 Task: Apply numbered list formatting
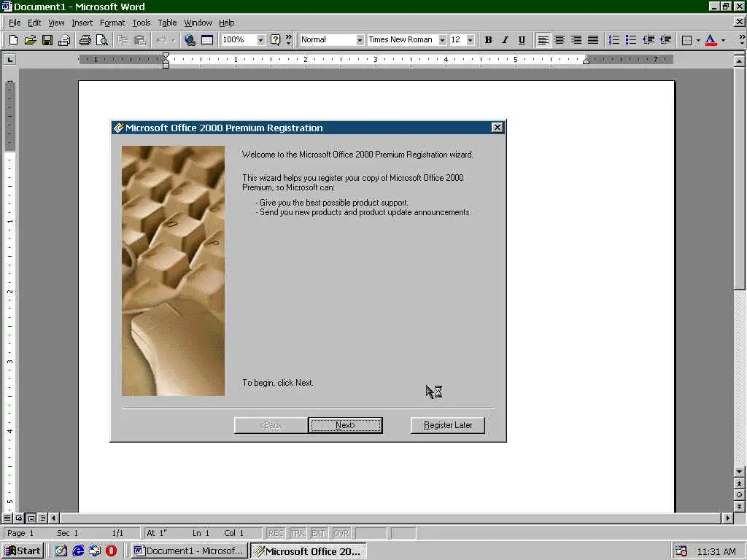click(x=614, y=40)
